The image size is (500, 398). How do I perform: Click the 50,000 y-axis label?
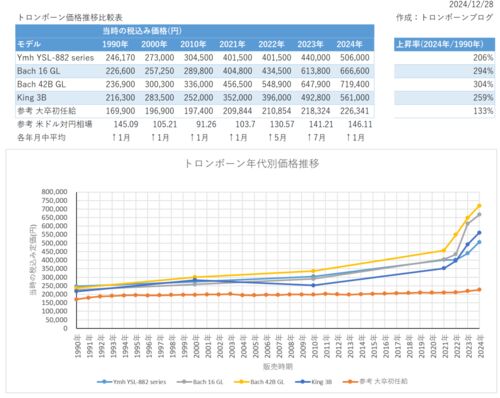coord(56,320)
